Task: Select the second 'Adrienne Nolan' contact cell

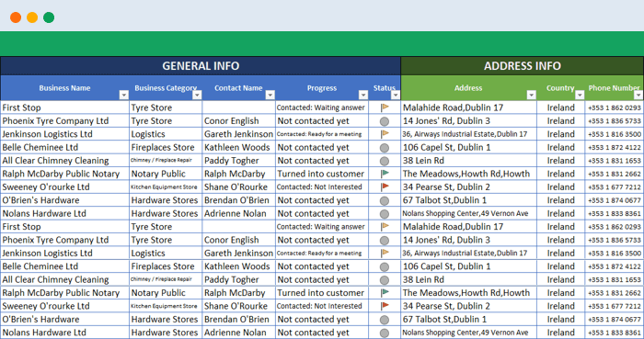Action: [238, 333]
